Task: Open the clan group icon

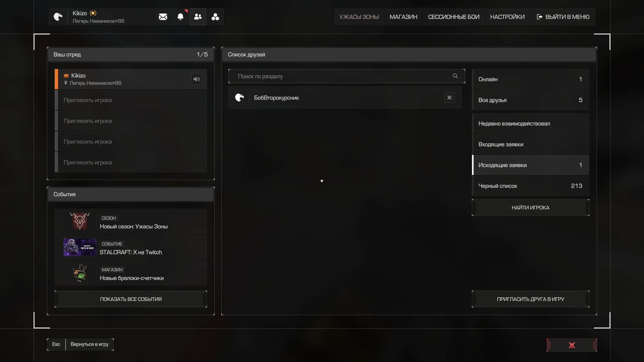Action: [215, 17]
